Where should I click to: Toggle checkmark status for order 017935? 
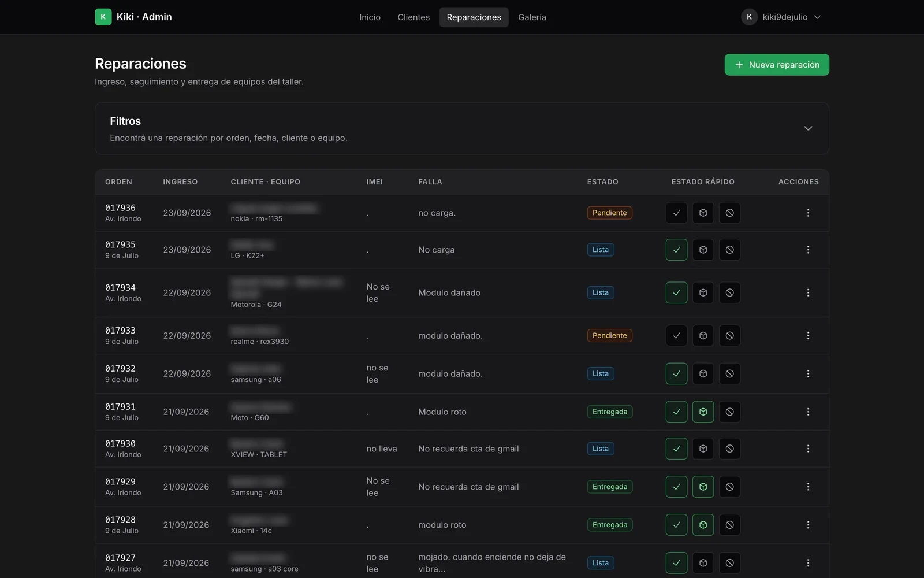pyautogui.click(x=676, y=250)
